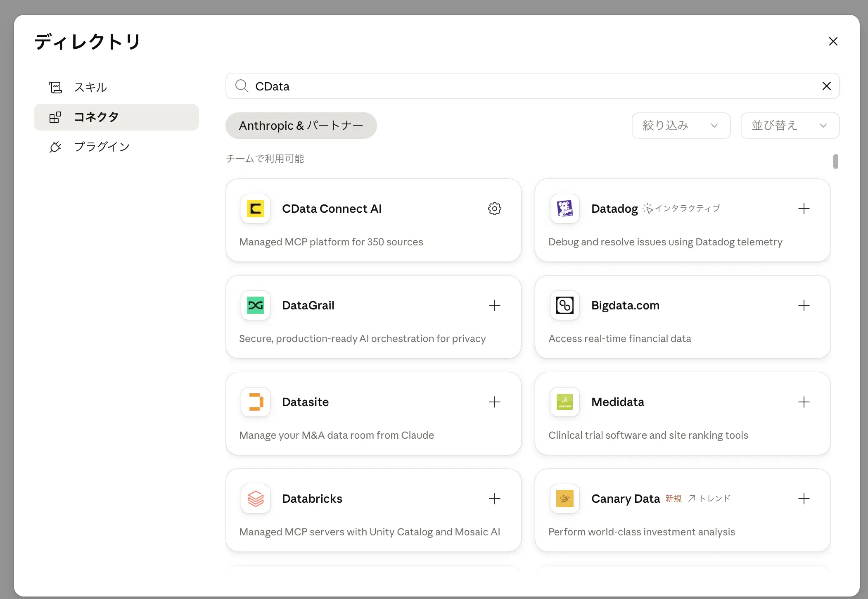
Task: Click the DataGrail green logo
Action: click(x=256, y=305)
